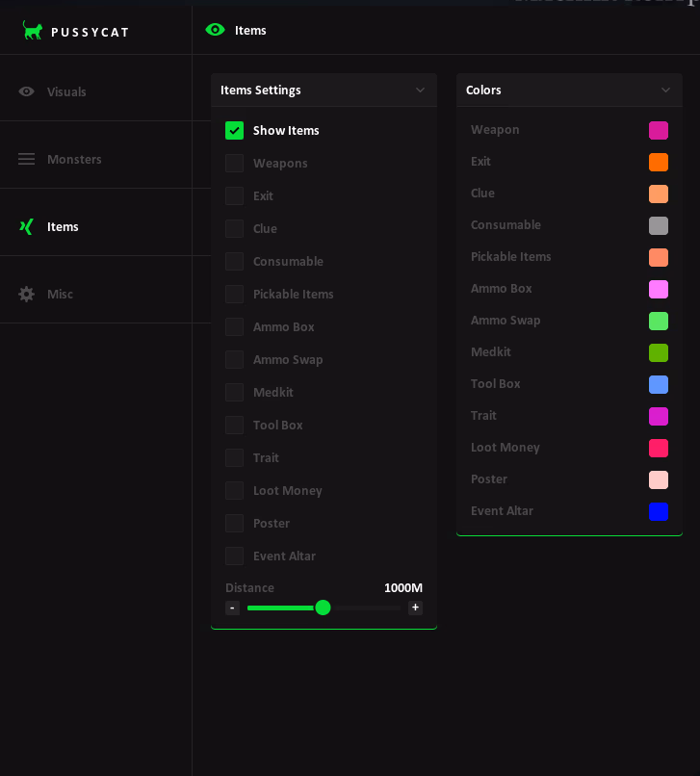Click the 1000M distance value
Viewport: 700px width, 776px height.
point(403,588)
